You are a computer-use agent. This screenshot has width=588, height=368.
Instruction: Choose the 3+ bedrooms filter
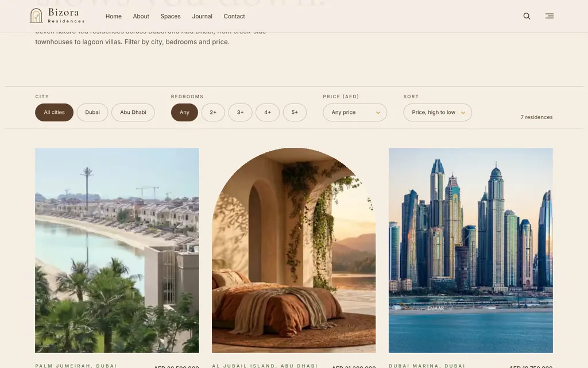(240, 112)
